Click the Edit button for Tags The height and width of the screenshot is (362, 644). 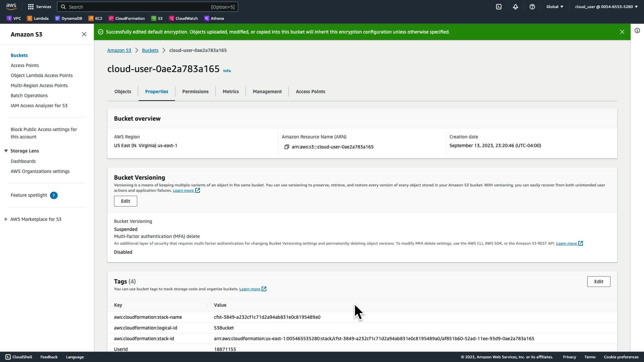[598, 282]
